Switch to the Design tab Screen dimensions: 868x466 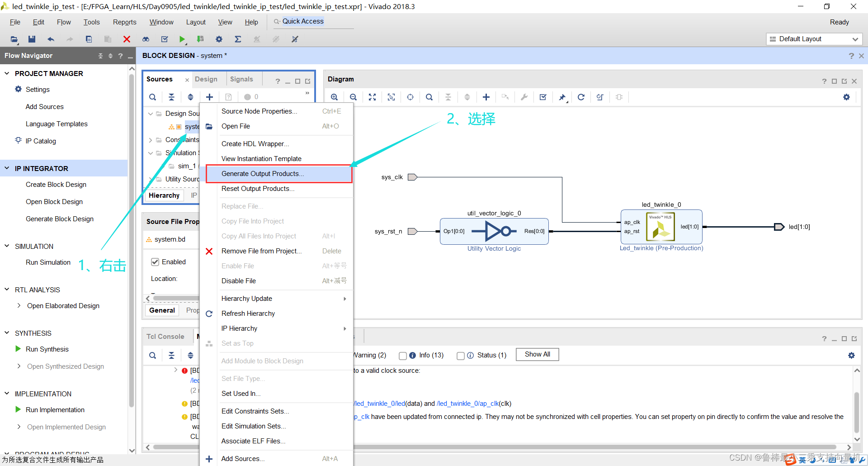pyautogui.click(x=206, y=79)
